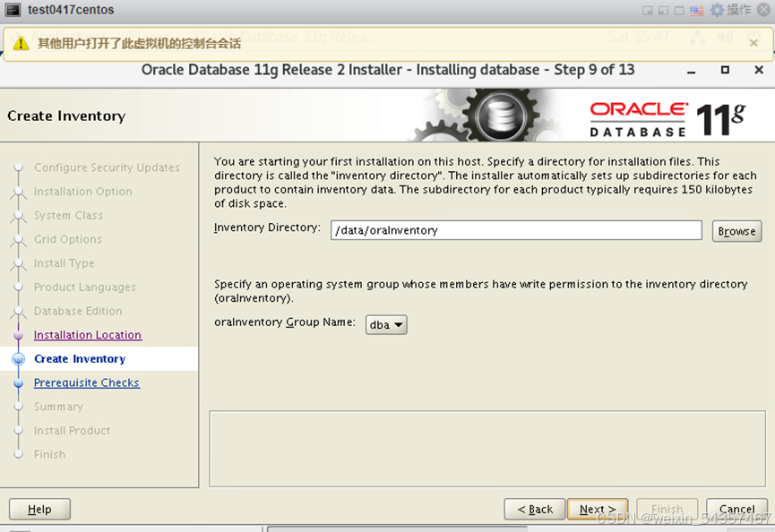The height and width of the screenshot is (532, 775).
Task: Open the VM console settings gear
Action: [x=717, y=10]
